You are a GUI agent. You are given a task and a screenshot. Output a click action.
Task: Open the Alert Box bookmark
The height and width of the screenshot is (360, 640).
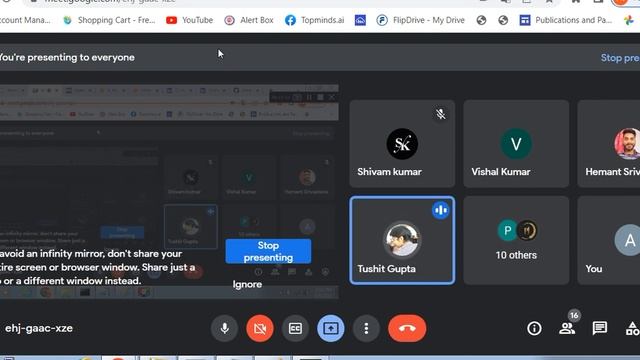tap(249, 20)
